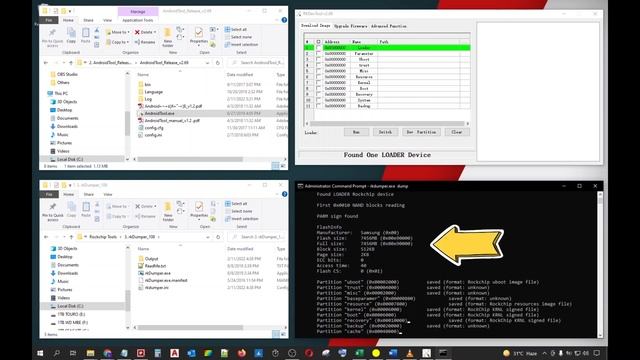Screen dimensions: 640x360
Task: Switch to Advanced Function tab in AndroidTool
Action: tap(389, 26)
